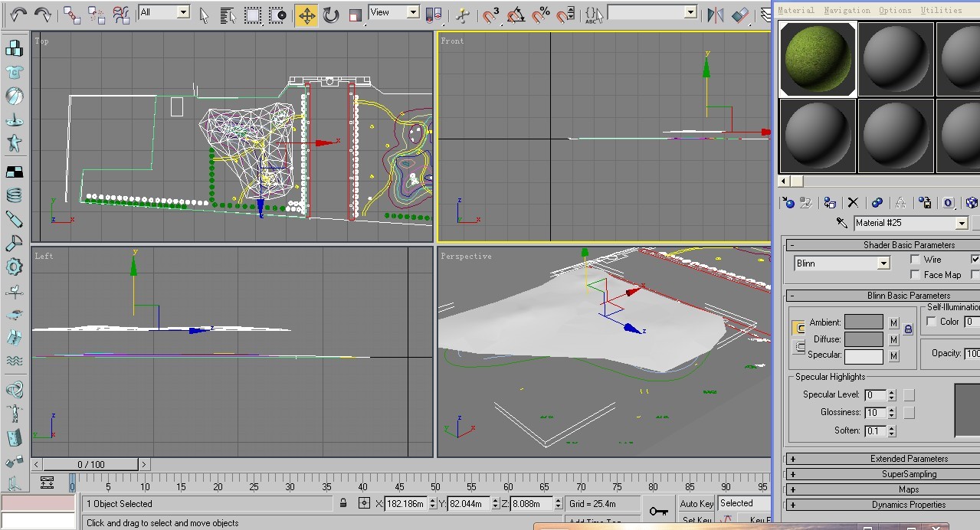Select the green material sample sphere
This screenshot has height=530, width=980.
point(817,57)
